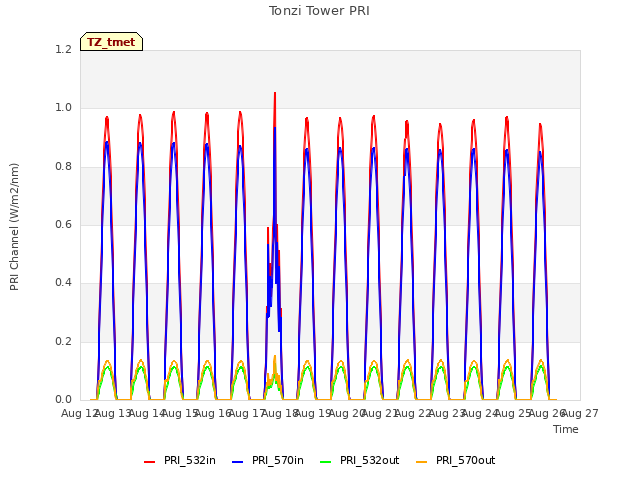Toggle the PRI_532out legend entry
This screenshot has width=640, height=480.
(360, 460)
